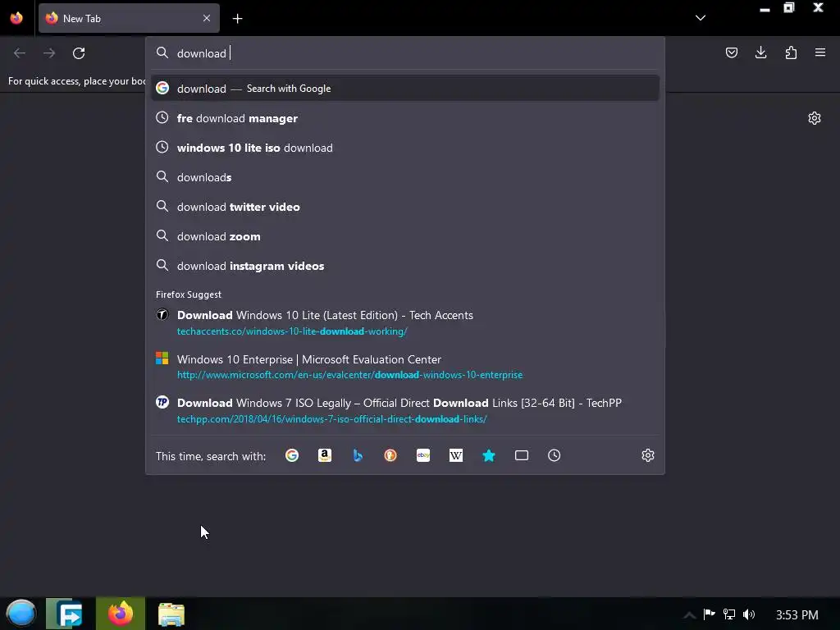Search this time with Amazon icon
Viewport: 840px width, 630px height.
click(325, 455)
